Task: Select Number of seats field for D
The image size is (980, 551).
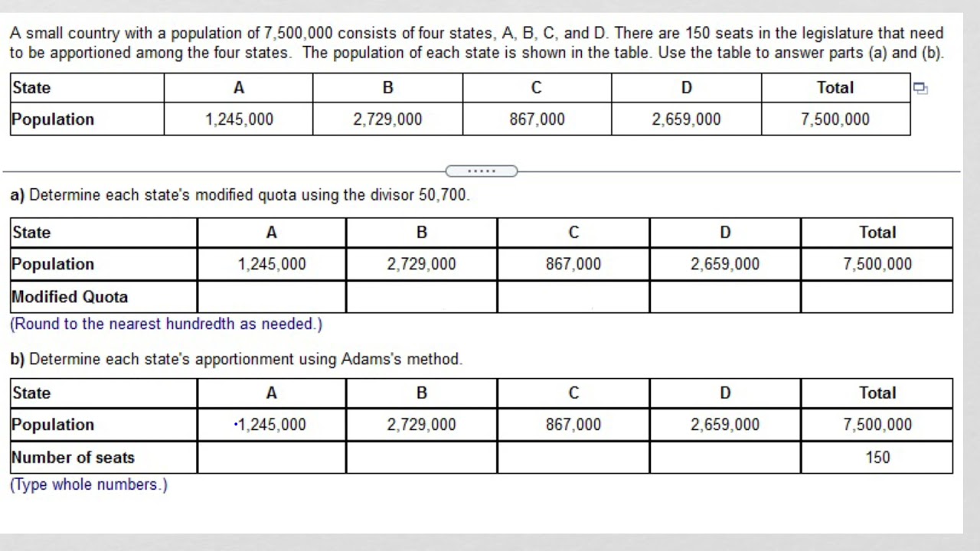Action: 725,458
